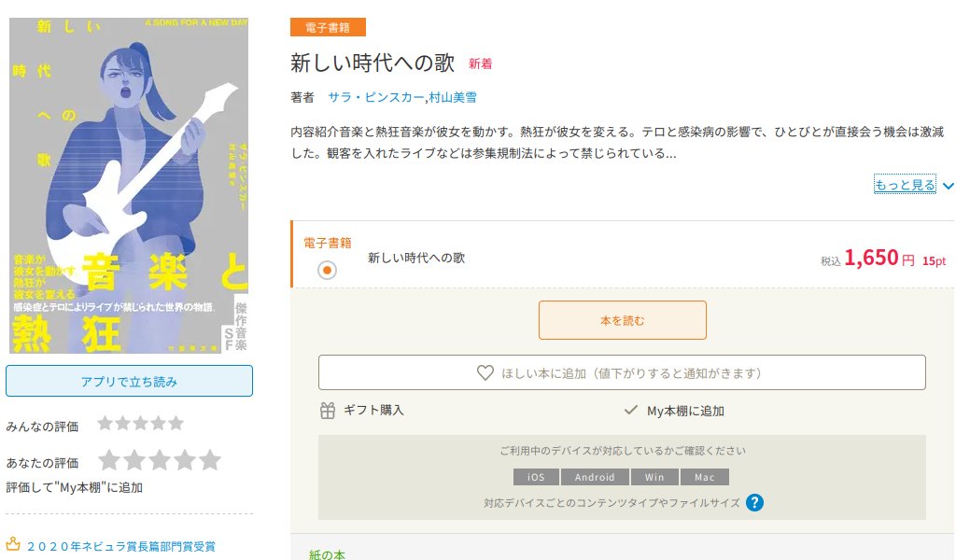Screen dimensions: 956x560
Task: Open the blue question mark help icon
Action: pyautogui.click(x=754, y=503)
